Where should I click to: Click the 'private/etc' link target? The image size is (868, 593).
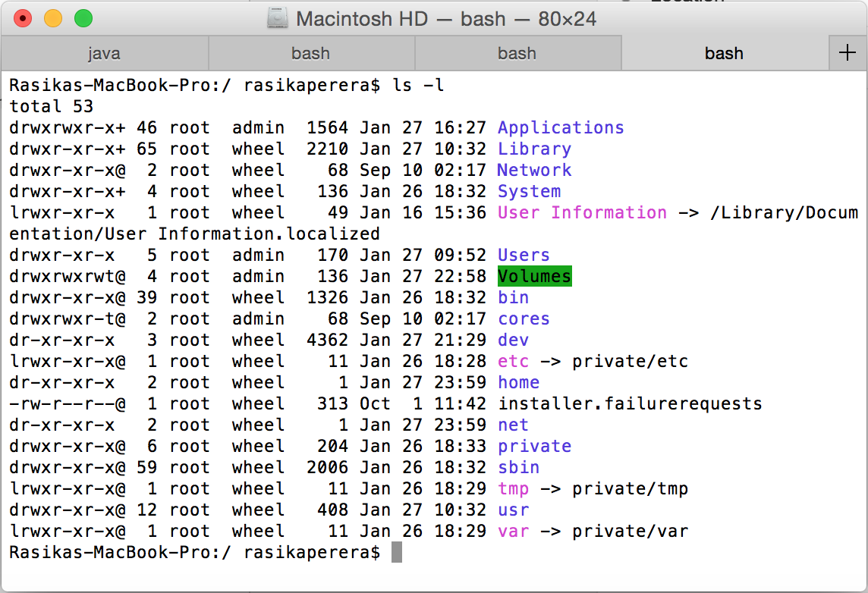pos(630,361)
